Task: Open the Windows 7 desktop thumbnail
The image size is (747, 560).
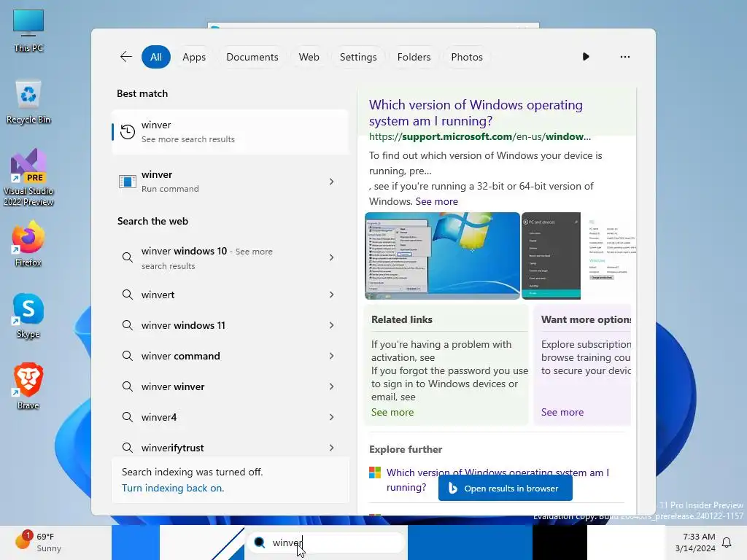Action: tap(442, 256)
